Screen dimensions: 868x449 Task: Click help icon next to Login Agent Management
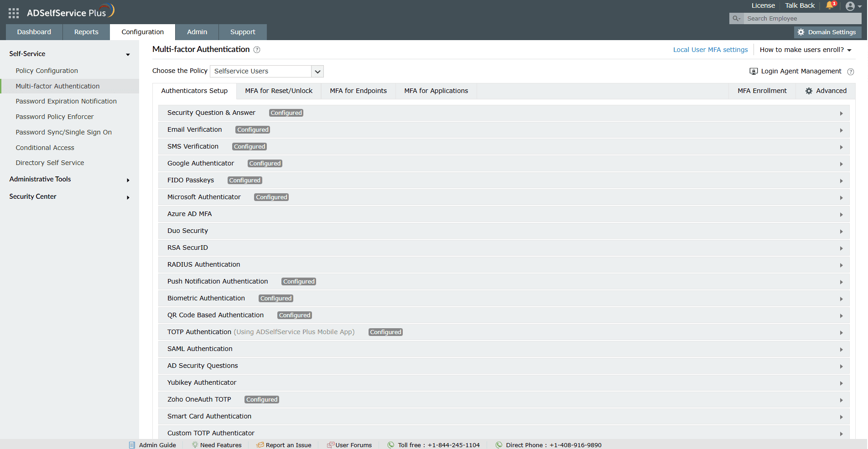851,72
